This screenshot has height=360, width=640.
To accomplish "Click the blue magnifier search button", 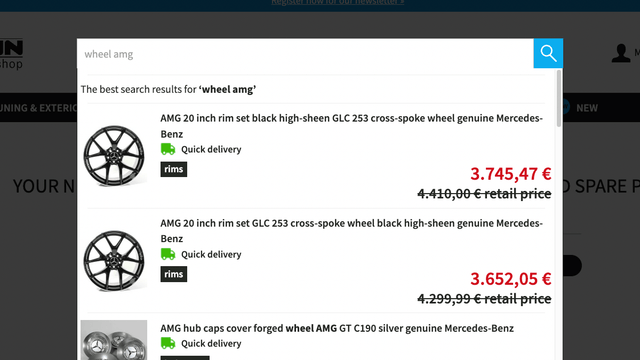I will [x=548, y=53].
